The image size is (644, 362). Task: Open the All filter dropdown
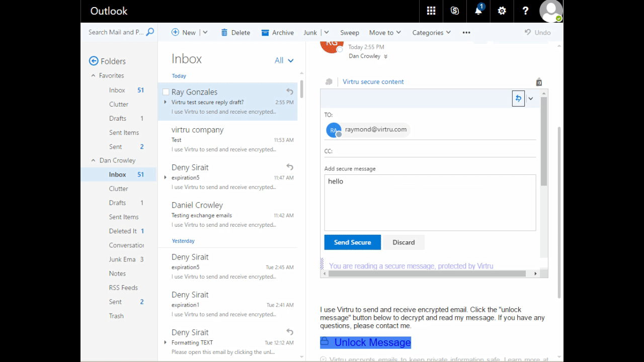click(284, 60)
